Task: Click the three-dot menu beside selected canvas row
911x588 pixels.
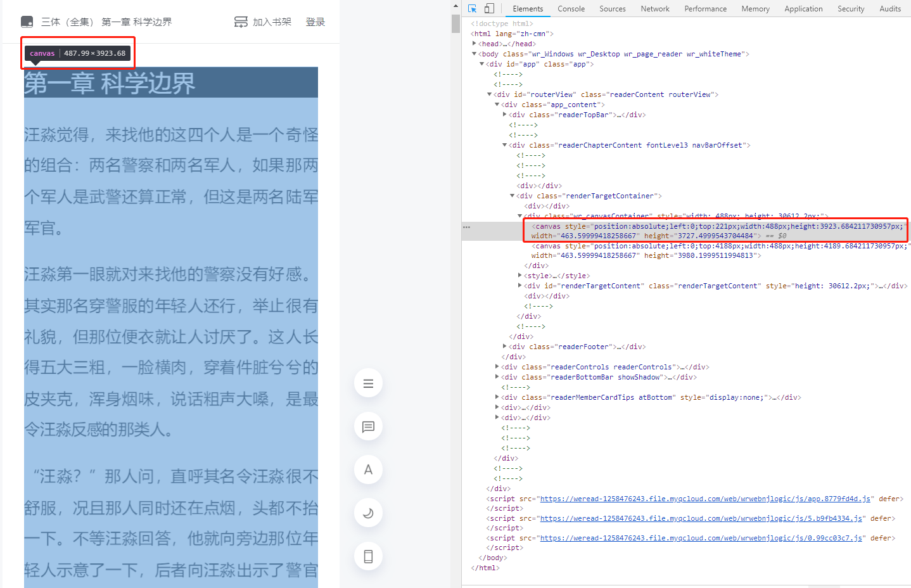Action: (x=467, y=227)
